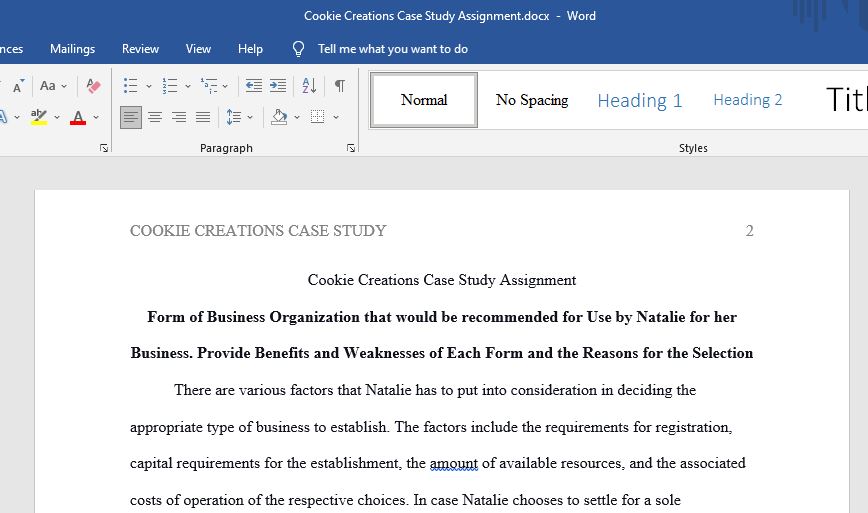This screenshot has height=513, width=868.
Task: Toggle Align Left paragraph button
Action: coord(131,117)
